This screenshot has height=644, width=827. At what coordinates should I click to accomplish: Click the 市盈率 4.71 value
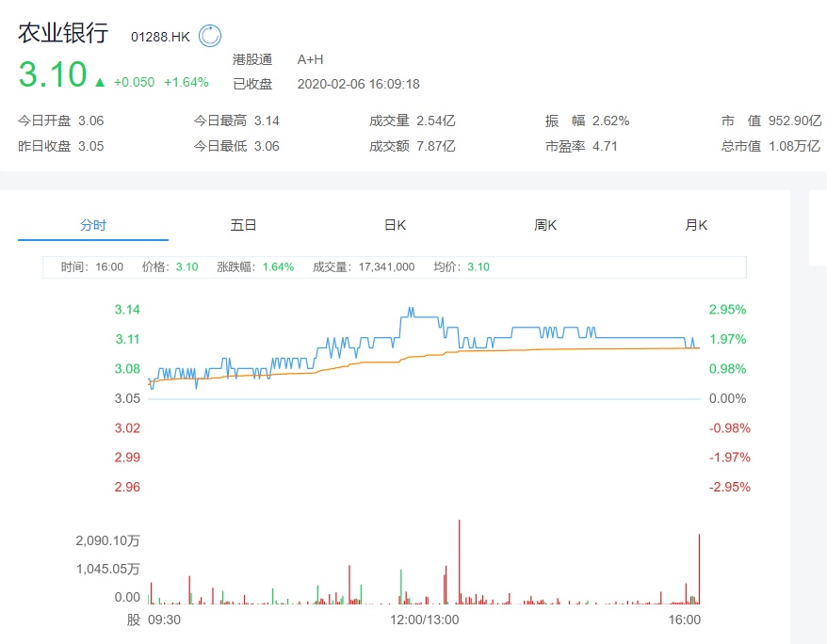tap(605, 146)
